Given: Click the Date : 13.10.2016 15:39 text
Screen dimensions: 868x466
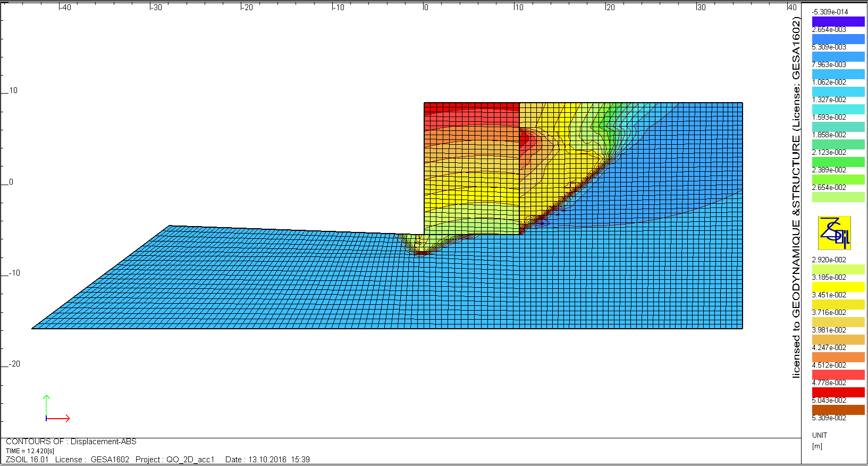Looking at the screenshot, I should (267, 460).
